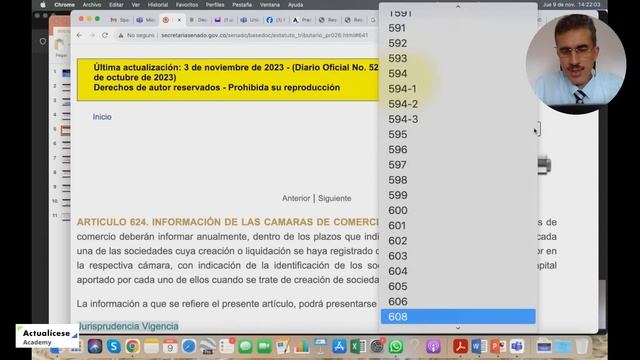Select article 606 in the dropdown list
The image size is (640, 360).
coord(458,302)
